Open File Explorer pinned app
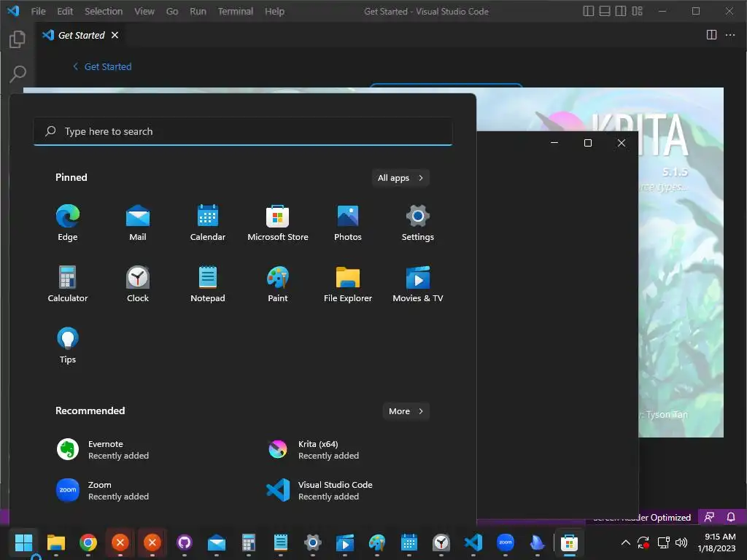The image size is (747, 560). point(348,284)
